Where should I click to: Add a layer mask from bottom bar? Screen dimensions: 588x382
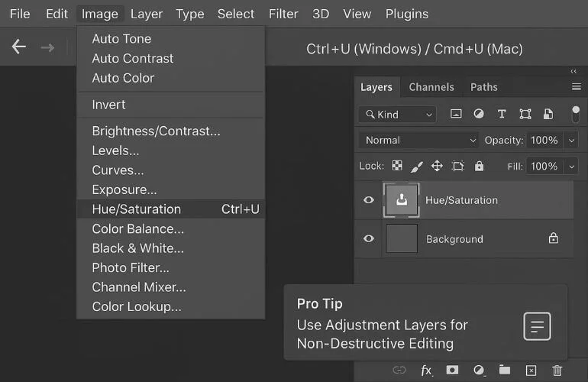(x=452, y=371)
